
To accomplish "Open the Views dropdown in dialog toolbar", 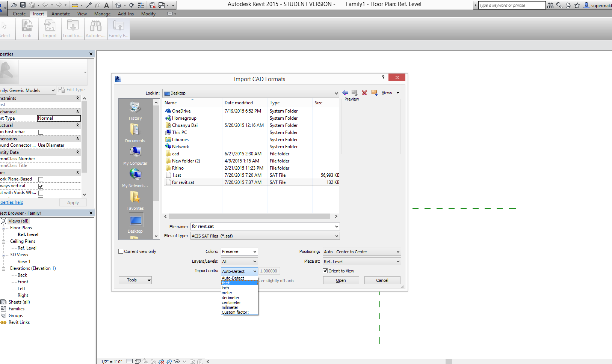I will pyautogui.click(x=391, y=93).
